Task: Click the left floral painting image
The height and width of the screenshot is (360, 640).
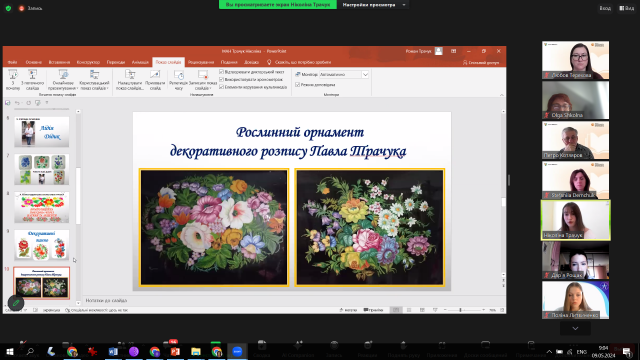Action: 214,227
